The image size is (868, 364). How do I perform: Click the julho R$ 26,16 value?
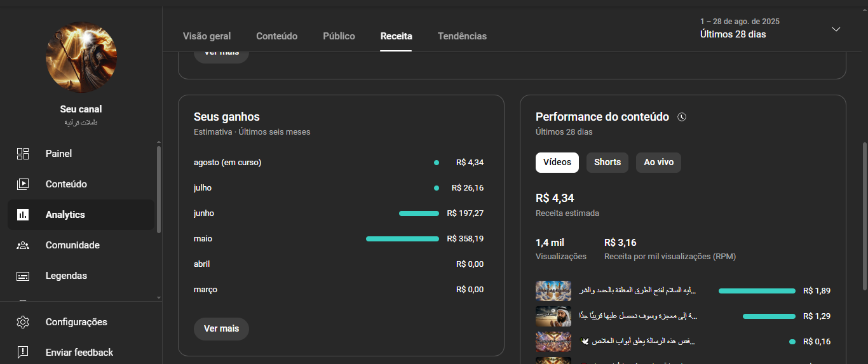[468, 188]
